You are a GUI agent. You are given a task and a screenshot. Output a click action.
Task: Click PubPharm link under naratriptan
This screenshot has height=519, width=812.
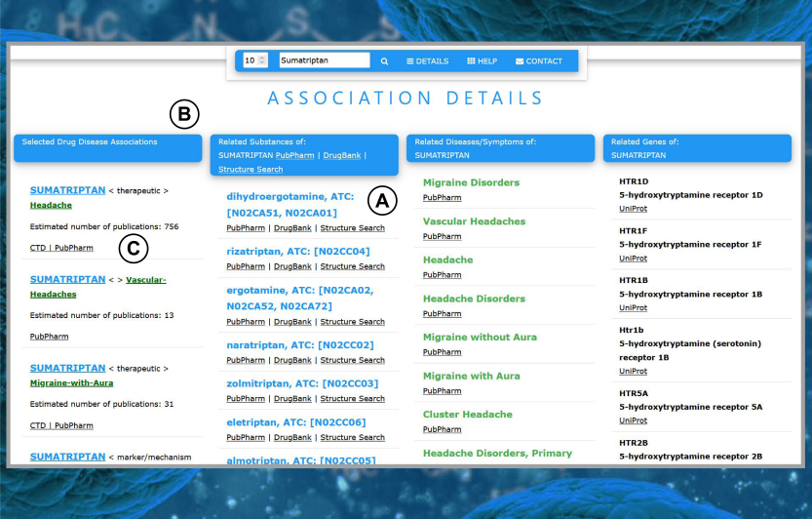pyautogui.click(x=246, y=360)
